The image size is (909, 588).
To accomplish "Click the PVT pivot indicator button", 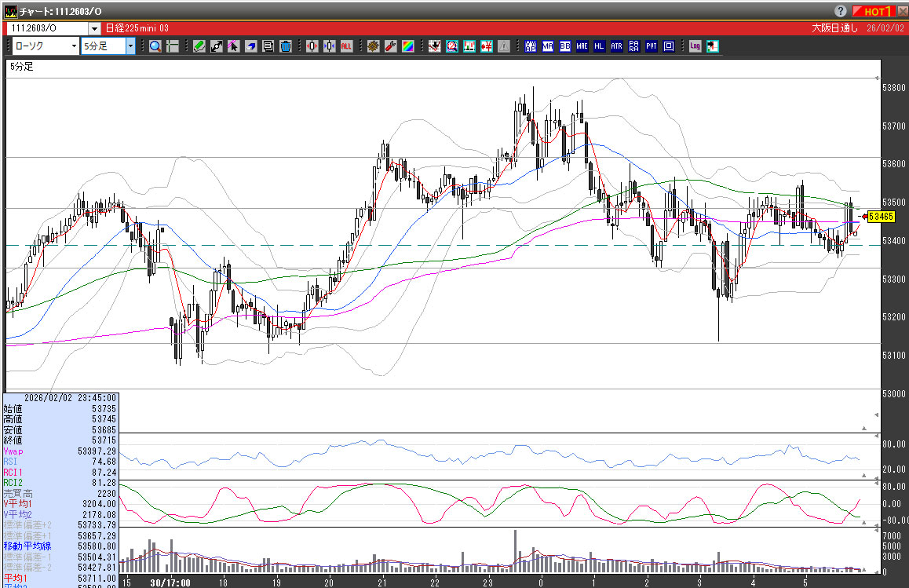I will coord(651,46).
